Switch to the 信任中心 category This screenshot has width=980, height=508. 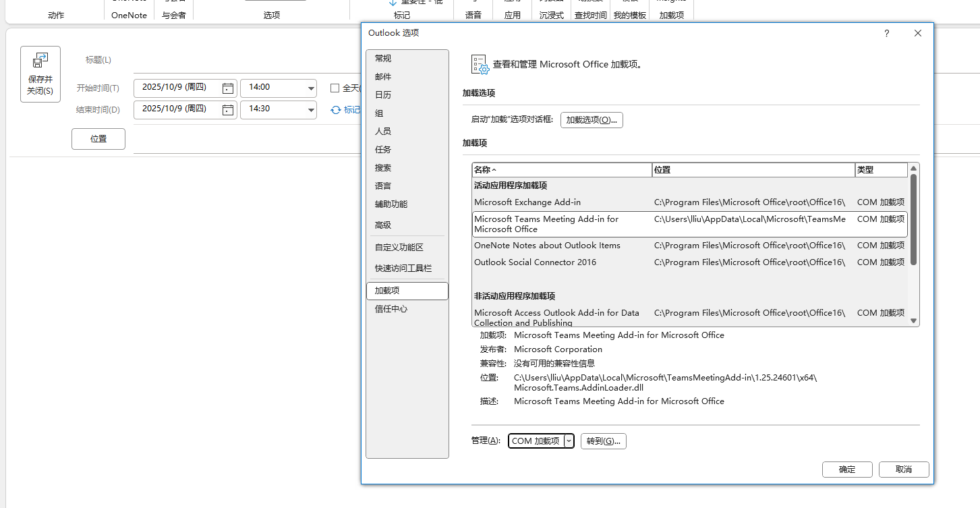391,309
